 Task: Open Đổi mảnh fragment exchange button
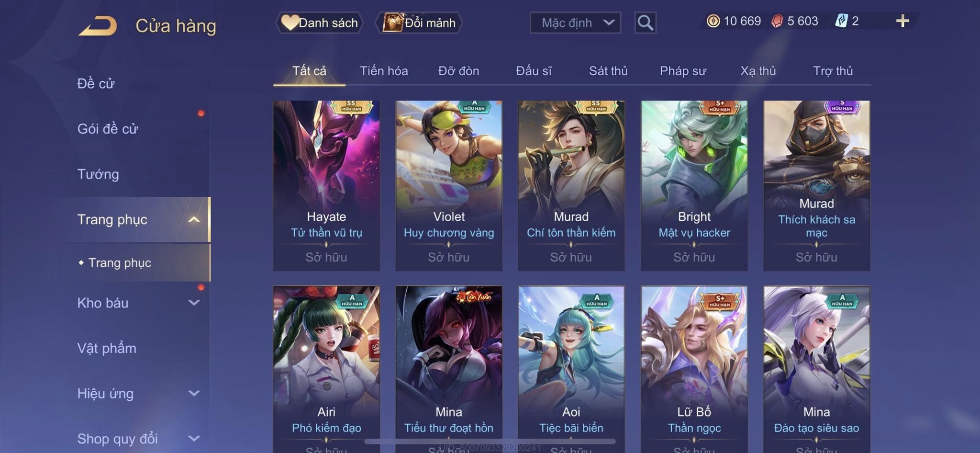(419, 23)
